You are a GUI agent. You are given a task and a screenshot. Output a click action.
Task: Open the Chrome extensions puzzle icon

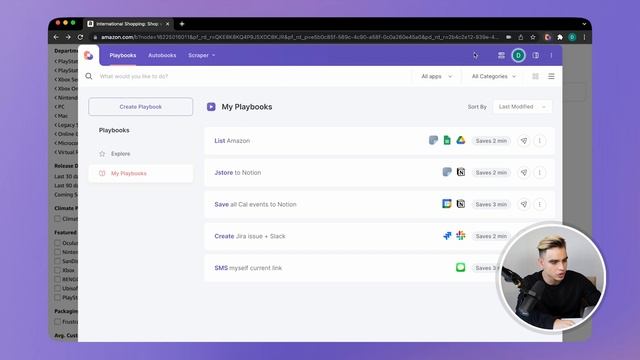[x=560, y=37]
